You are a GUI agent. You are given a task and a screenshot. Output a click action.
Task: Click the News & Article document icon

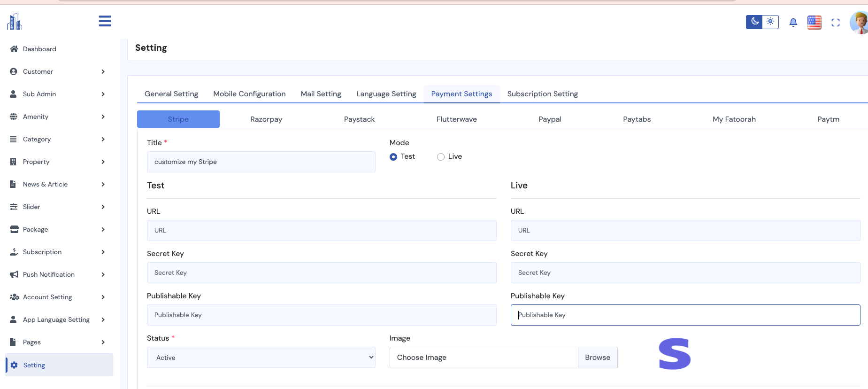click(x=13, y=184)
